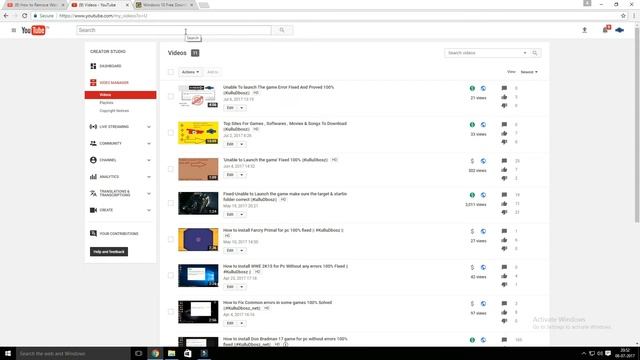The width and height of the screenshot is (640, 360).
Task: Expand the Create sidebar section
Action: [149, 210]
